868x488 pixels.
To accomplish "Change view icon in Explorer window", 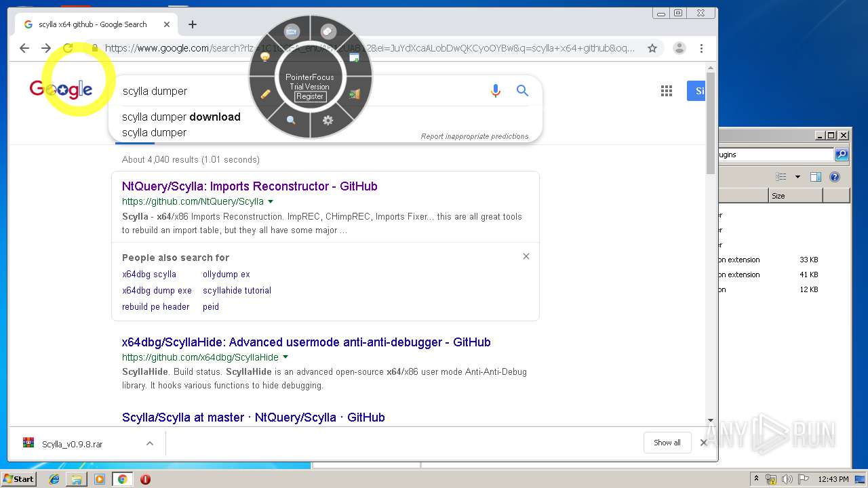I will coord(781,177).
